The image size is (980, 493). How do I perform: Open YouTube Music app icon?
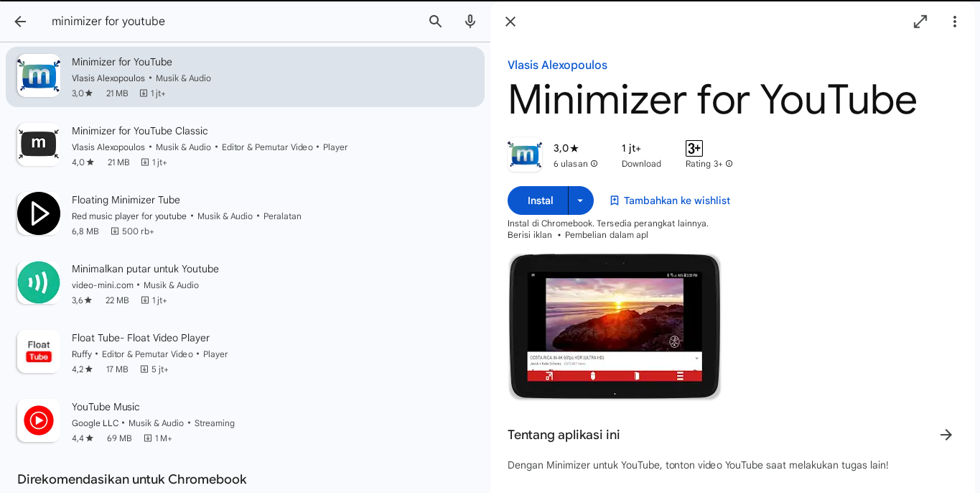[x=39, y=420]
